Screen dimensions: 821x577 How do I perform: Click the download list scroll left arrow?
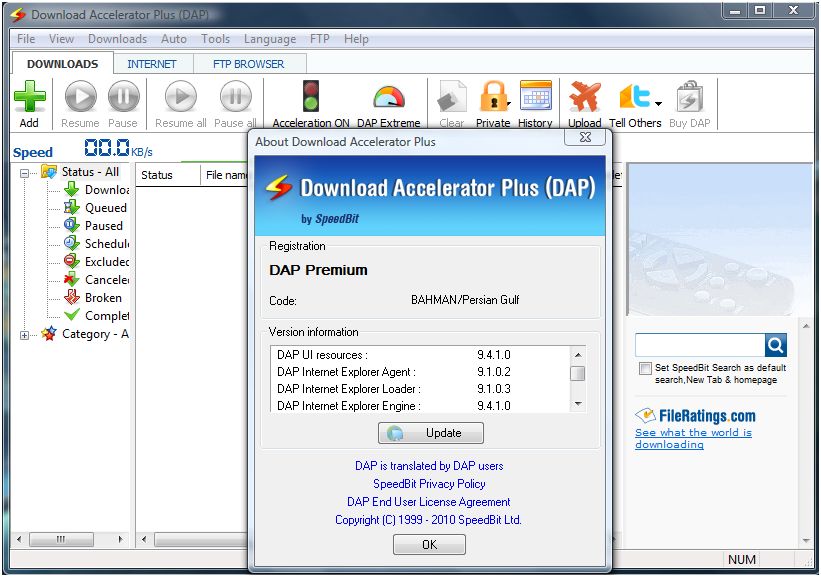144,539
